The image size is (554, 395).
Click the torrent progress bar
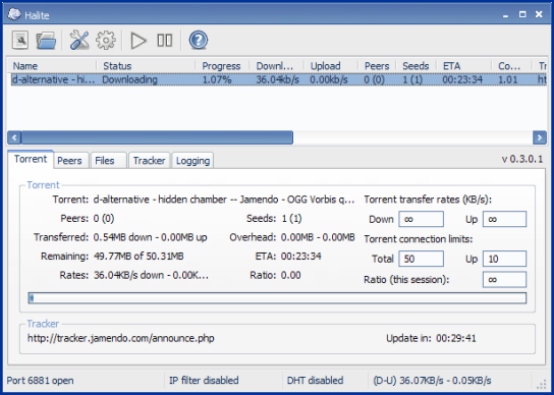click(277, 298)
